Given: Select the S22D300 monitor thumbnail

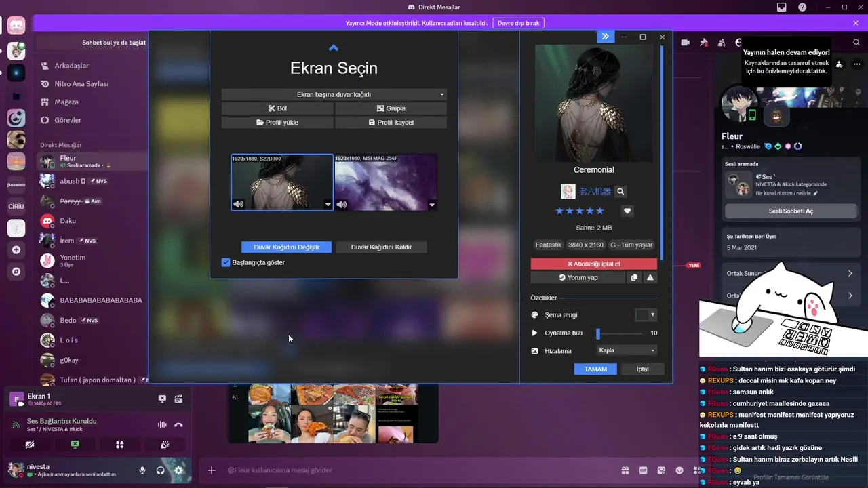Looking at the screenshot, I should pyautogui.click(x=282, y=182).
